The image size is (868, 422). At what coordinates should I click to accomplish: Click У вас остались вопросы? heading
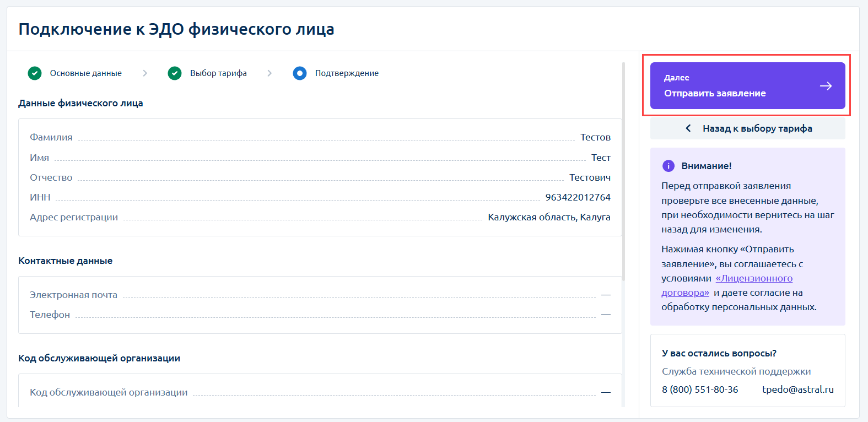point(719,353)
